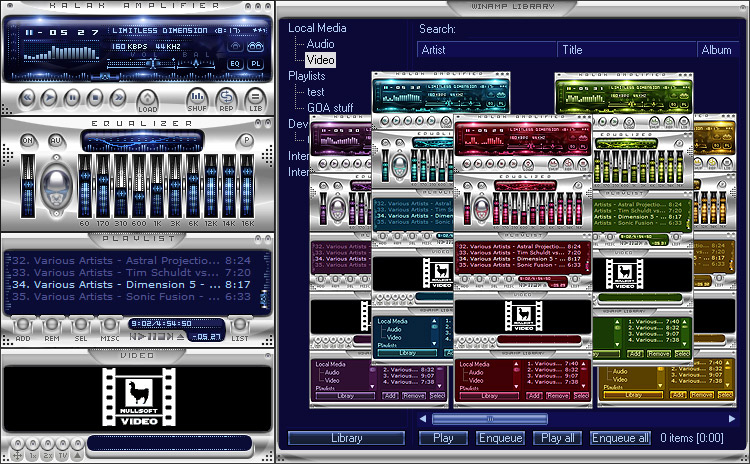Viewport: 750px width, 464px height.
Task: Open files with the LOAD button
Action: (148, 99)
